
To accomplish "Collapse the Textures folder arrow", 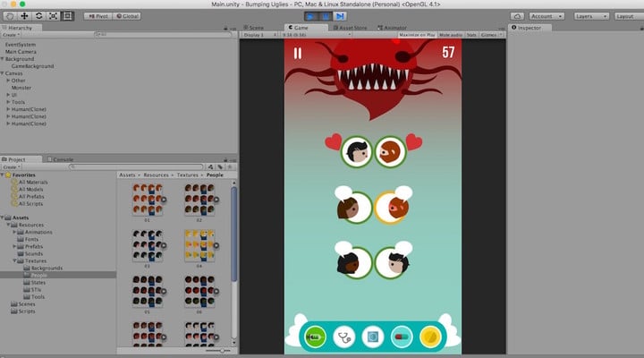I will coord(14,261).
